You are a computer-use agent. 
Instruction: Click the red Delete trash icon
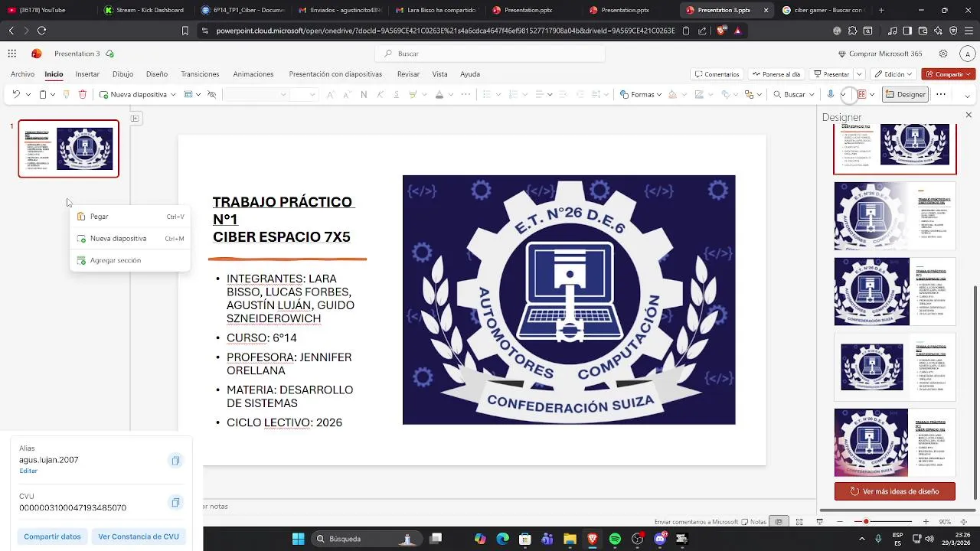(83, 94)
